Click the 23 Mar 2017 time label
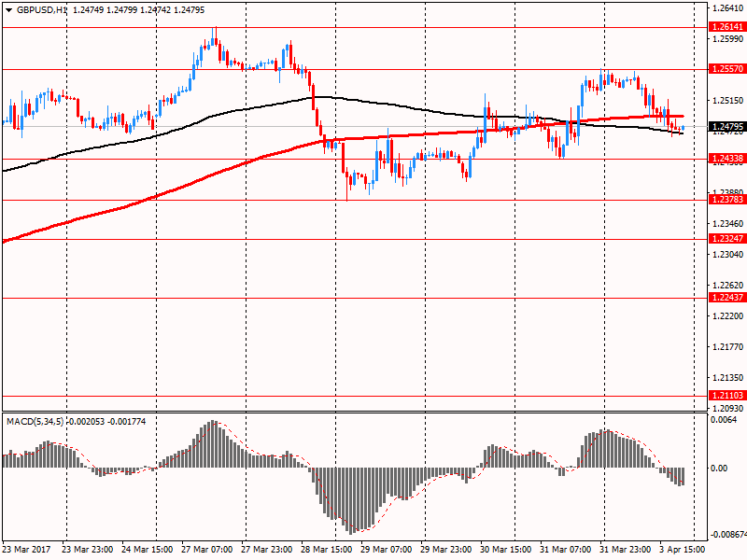The height and width of the screenshot is (560, 747). click(27, 549)
